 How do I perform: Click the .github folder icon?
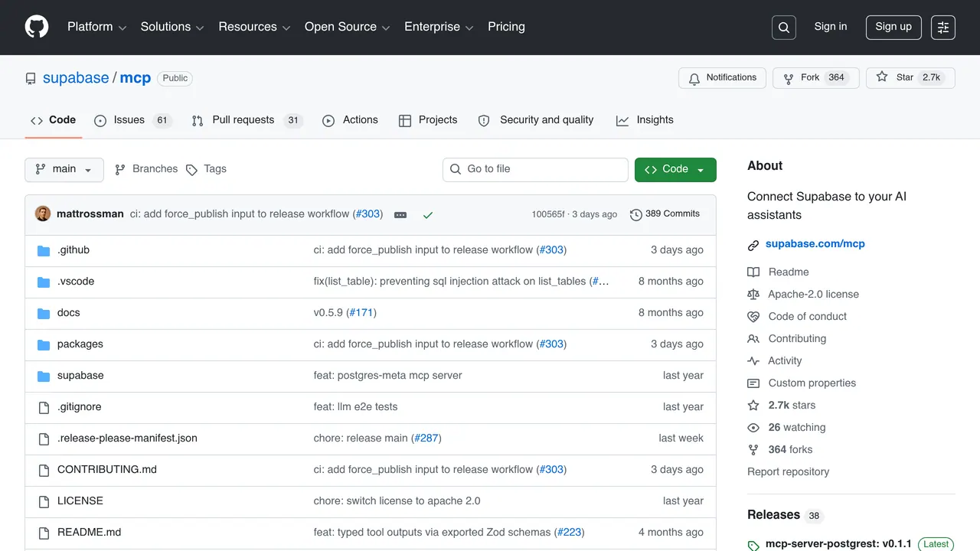click(44, 250)
